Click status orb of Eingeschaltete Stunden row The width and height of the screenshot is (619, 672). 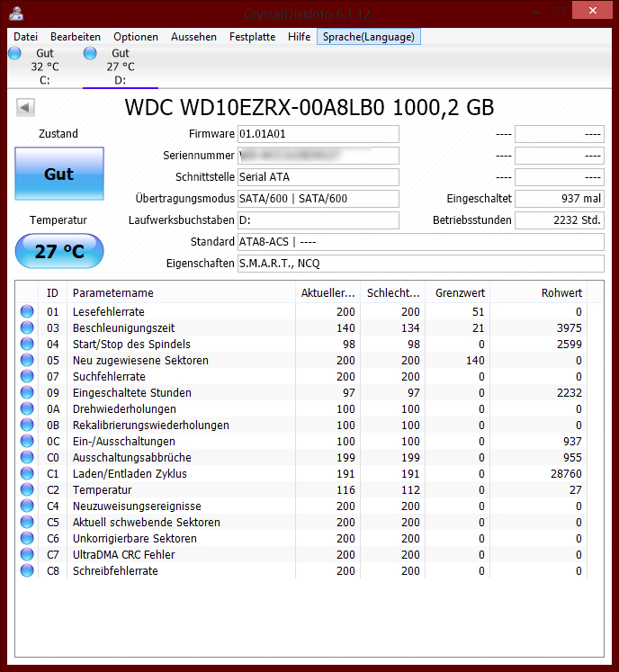(27, 392)
